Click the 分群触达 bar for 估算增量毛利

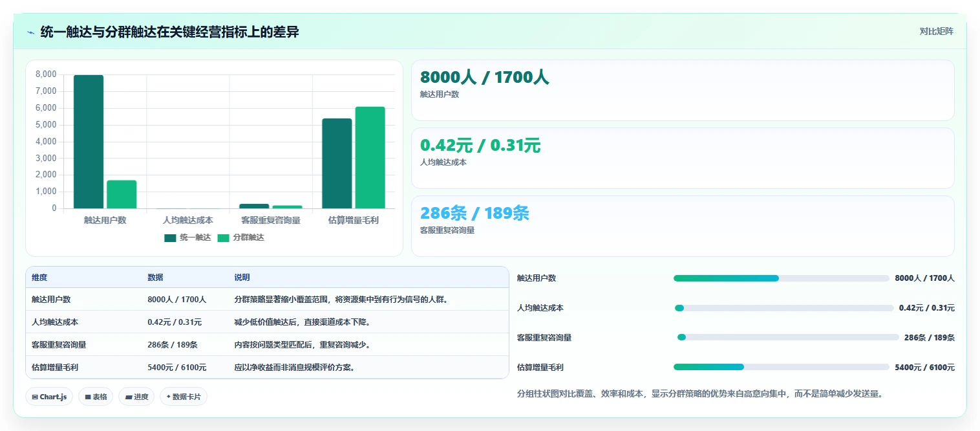click(370, 157)
